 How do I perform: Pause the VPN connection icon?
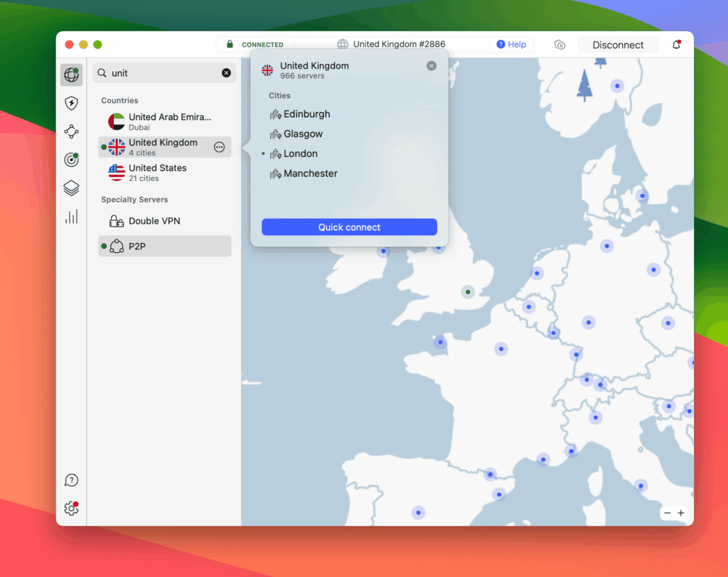coord(560,45)
